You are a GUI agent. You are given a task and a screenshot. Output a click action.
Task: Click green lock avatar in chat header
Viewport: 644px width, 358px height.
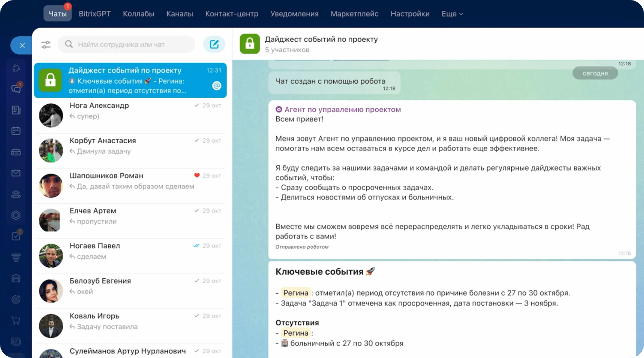[x=250, y=44]
